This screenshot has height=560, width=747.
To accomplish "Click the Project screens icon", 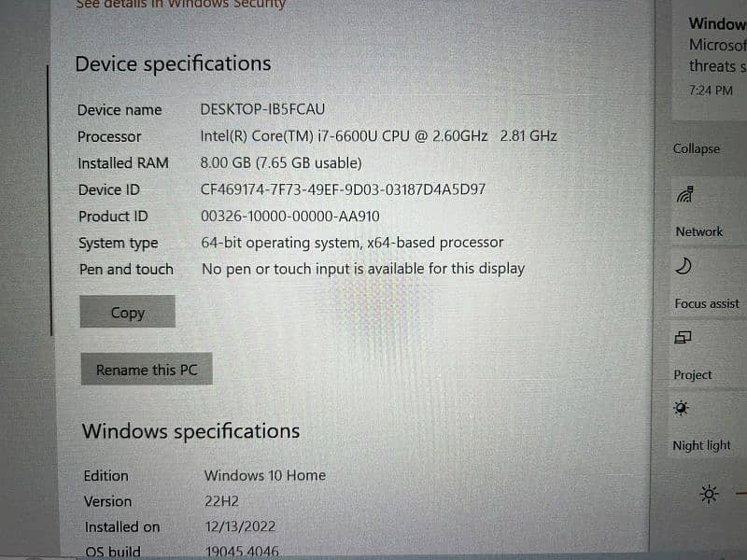I will [x=683, y=338].
